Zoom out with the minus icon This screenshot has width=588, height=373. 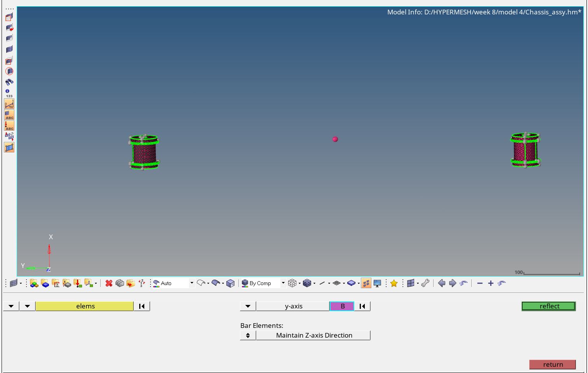pyautogui.click(x=479, y=283)
